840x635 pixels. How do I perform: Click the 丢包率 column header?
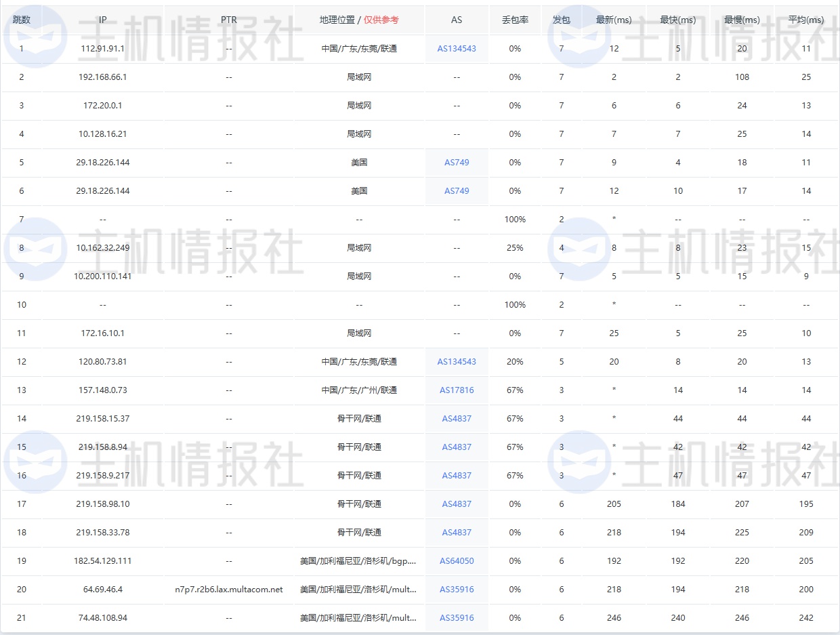515,20
